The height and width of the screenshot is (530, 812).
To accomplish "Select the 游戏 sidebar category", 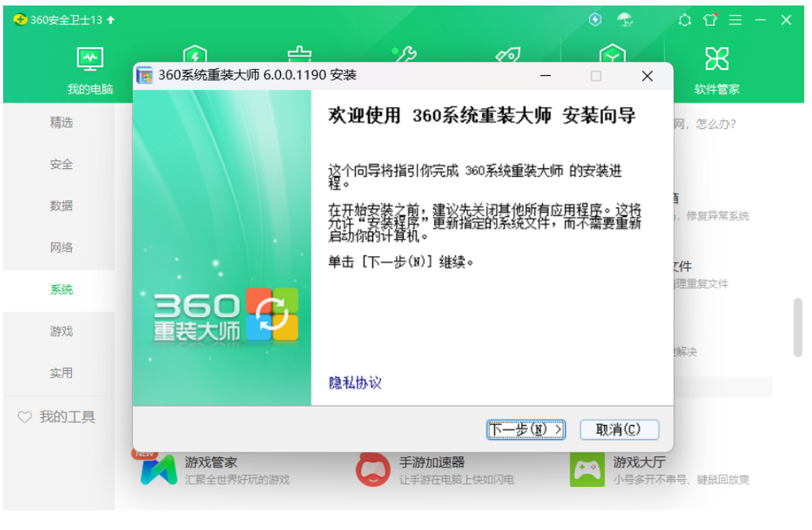I will pyautogui.click(x=61, y=331).
